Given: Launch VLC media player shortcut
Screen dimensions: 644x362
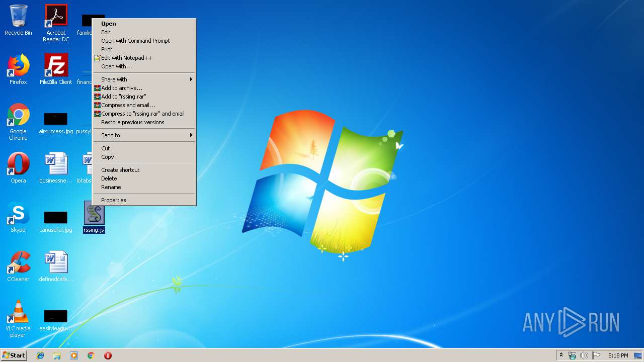Looking at the screenshot, I should [18, 319].
